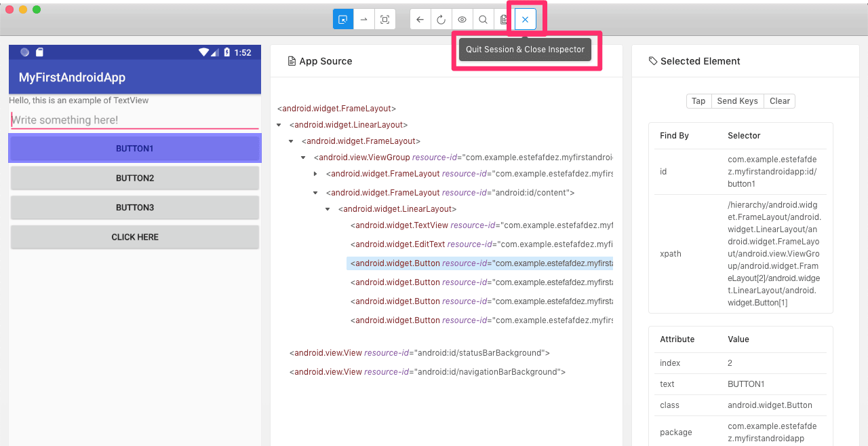Click the 'Write something here!' text field
The width and height of the screenshot is (868, 446).
(135, 120)
